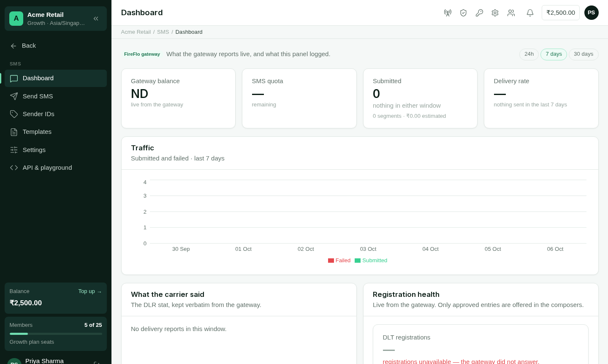Click the FireFlo gateway badge
This screenshot has height=364, width=608.
(x=142, y=54)
